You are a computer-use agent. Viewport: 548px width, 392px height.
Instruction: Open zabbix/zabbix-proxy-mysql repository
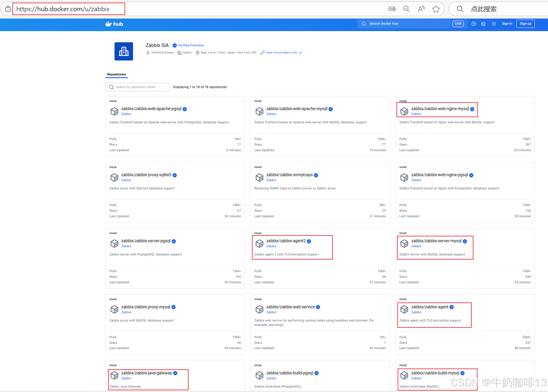tap(146, 307)
